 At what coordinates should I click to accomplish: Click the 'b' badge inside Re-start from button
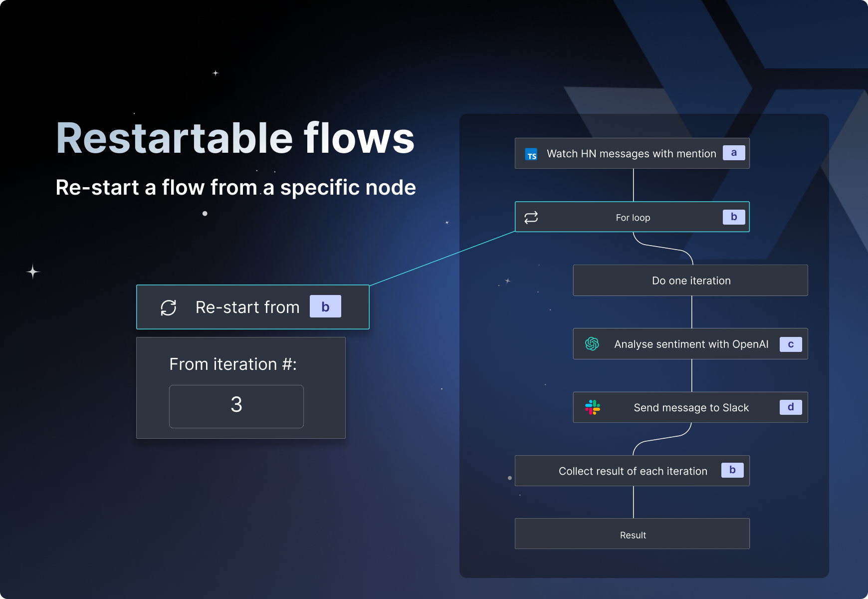325,306
